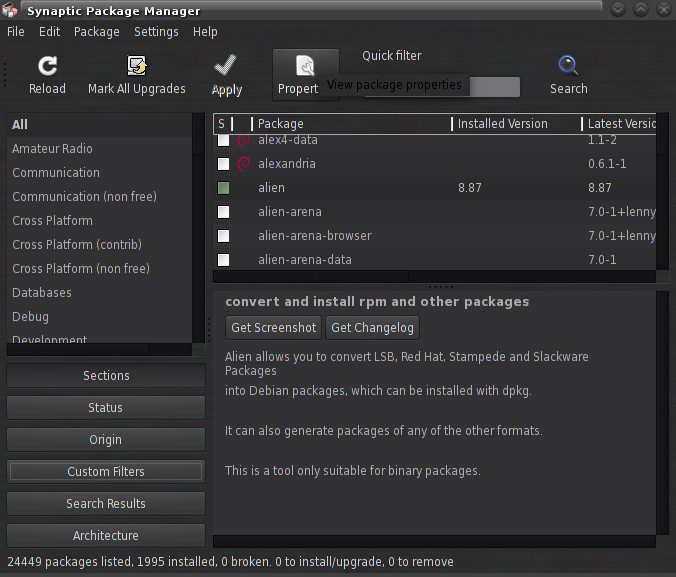
Task: Click the Synaptic app icon in title bar
Action: point(9,10)
